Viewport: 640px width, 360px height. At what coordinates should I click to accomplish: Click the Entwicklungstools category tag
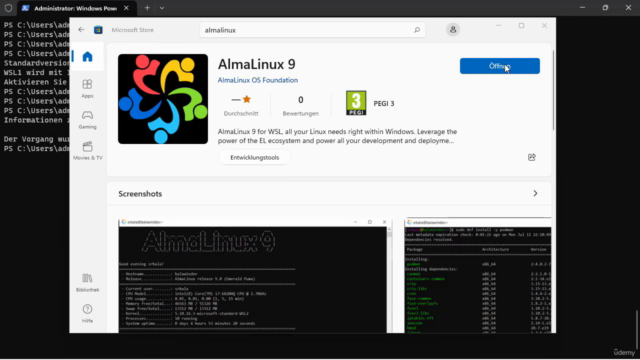coord(255,158)
